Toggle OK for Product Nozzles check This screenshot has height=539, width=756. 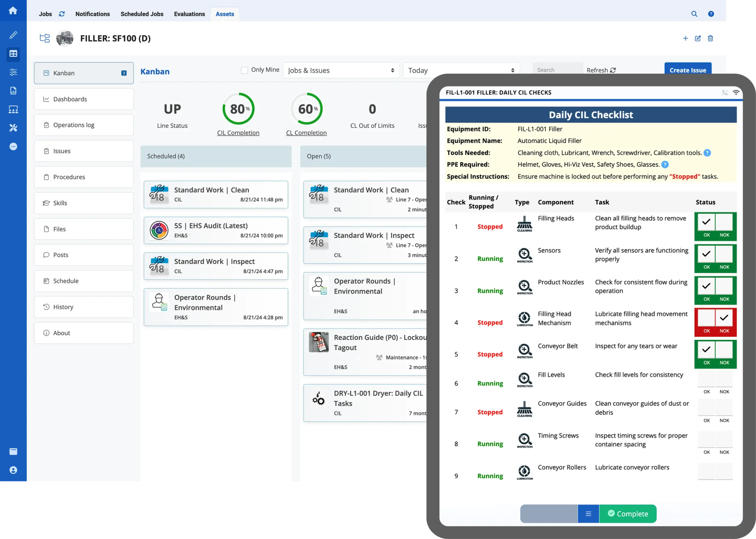[706, 286]
